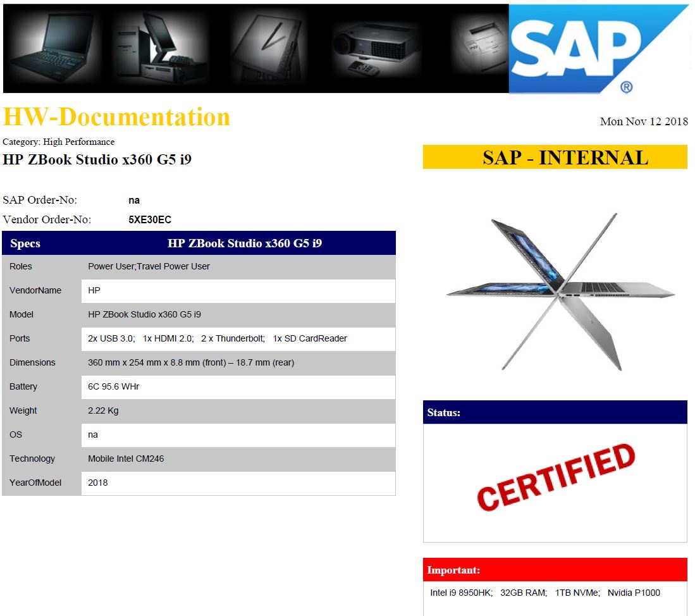Select '2x USB 3.0;' in Ports row
Screen dimensions: 695x616
112,338
